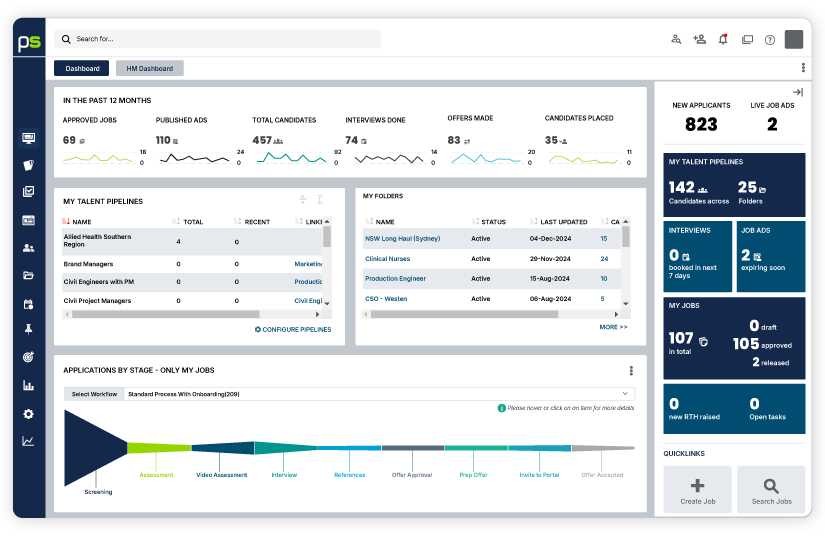Click the Configure Pipelines link
The width and height of the screenshot is (825, 536).
tap(293, 329)
